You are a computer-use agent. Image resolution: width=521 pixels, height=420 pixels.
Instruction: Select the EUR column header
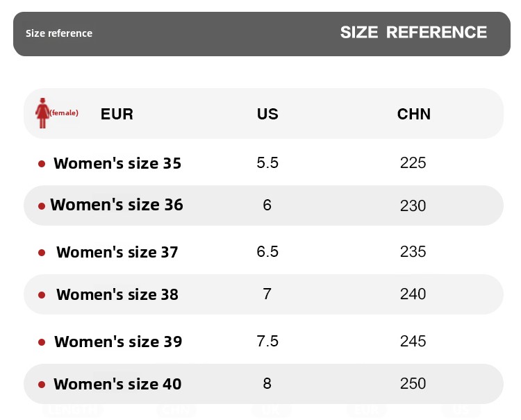[x=117, y=114]
